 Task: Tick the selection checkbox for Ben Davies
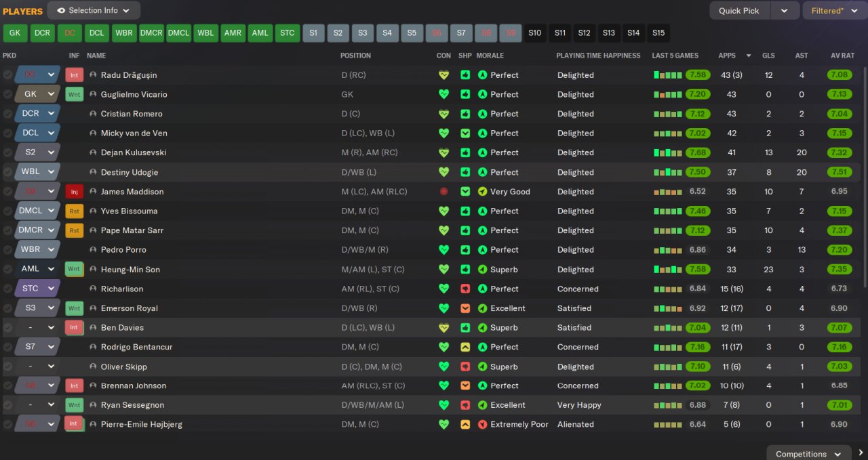click(x=7, y=328)
